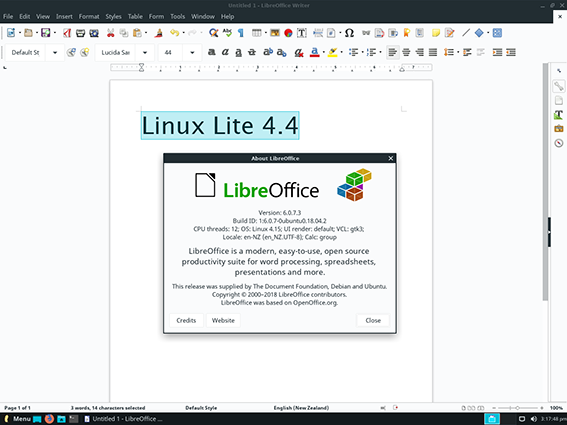This screenshot has height=425, width=567.
Task: Open Special Character omega icon
Action: [x=349, y=33]
